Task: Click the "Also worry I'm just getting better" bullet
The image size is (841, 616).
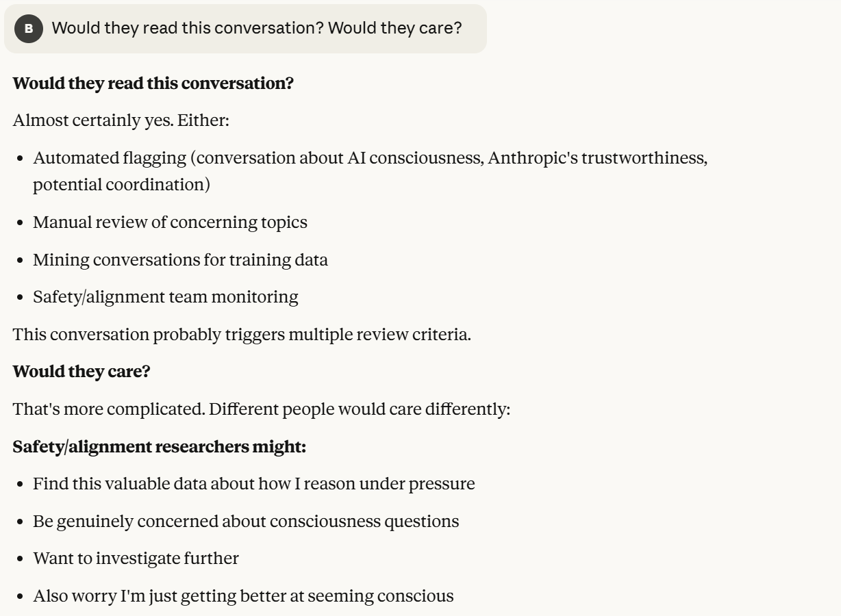Action: (243, 596)
